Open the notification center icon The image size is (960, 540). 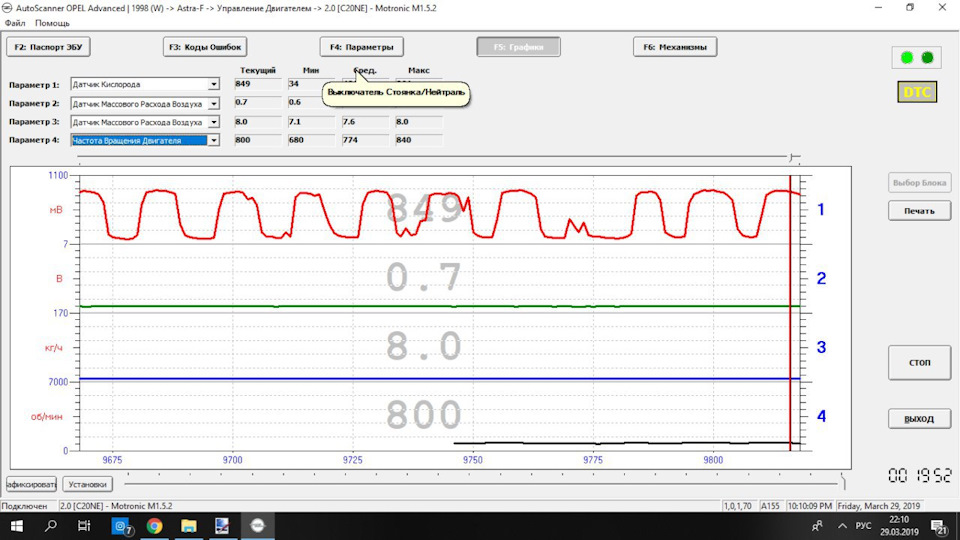tap(939, 526)
